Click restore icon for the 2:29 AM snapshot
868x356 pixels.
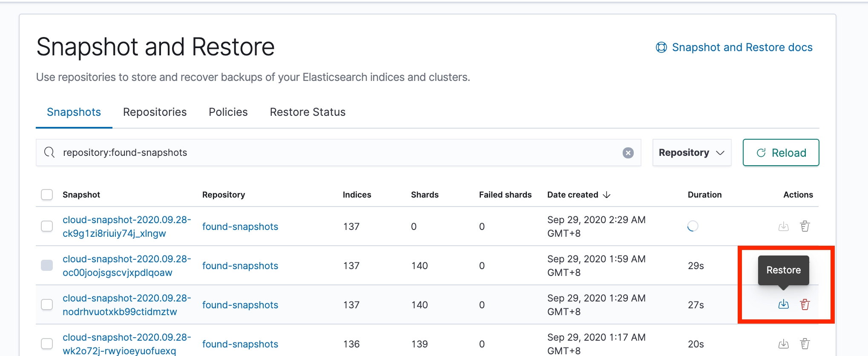(x=783, y=226)
